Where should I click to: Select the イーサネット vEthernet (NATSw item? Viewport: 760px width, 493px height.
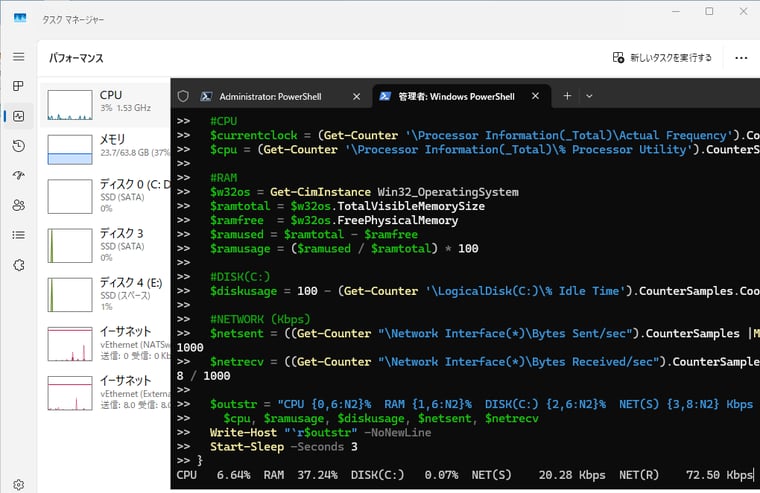point(106,344)
